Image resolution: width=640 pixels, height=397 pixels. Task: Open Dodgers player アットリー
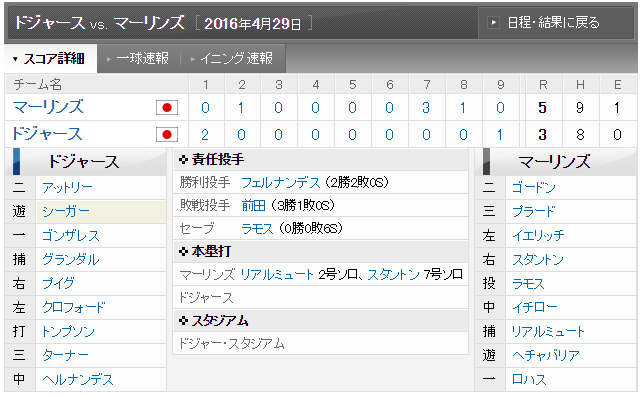tap(67, 188)
